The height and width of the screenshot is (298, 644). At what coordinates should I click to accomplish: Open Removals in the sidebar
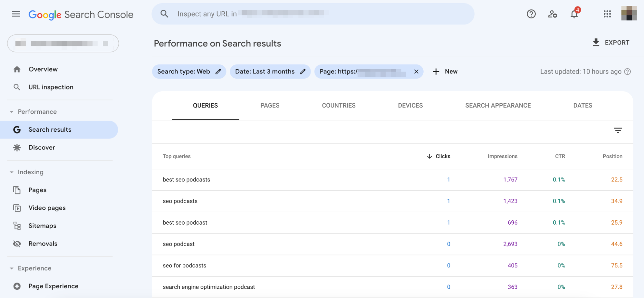pyautogui.click(x=43, y=244)
